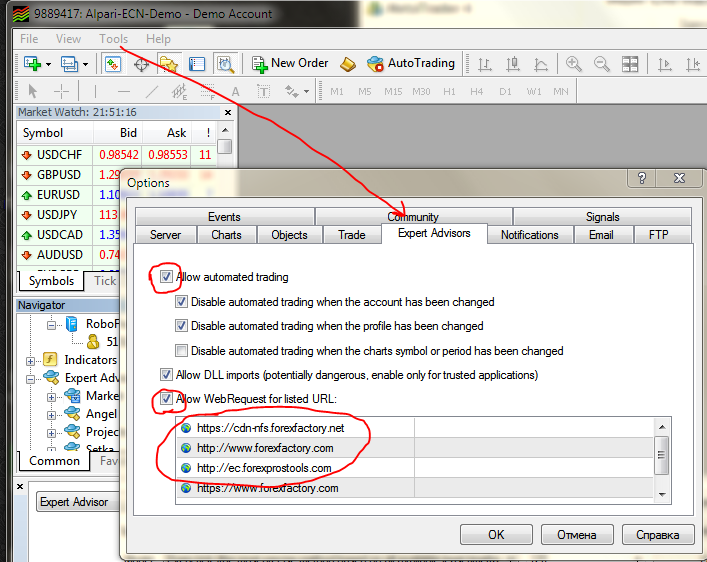Viewport: 707px width, 562px height.
Task: Click the Zoom Out magnifier icon
Action: (601, 64)
